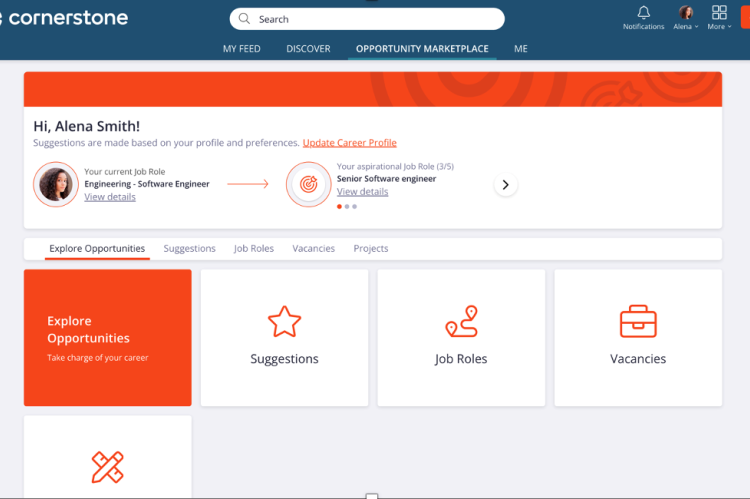Click the 'Engineering - Software Engineer' text
This screenshot has height=499, width=750.
coord(147,184)
